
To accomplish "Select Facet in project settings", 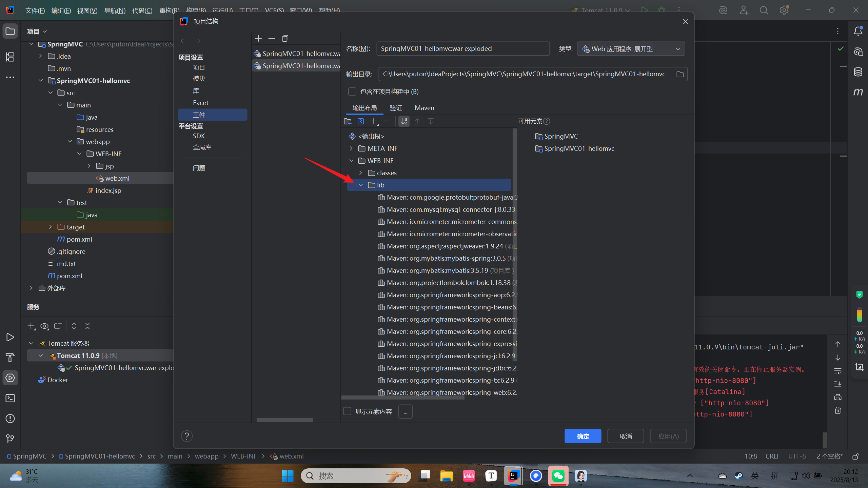I will click(x=201, y=103).
